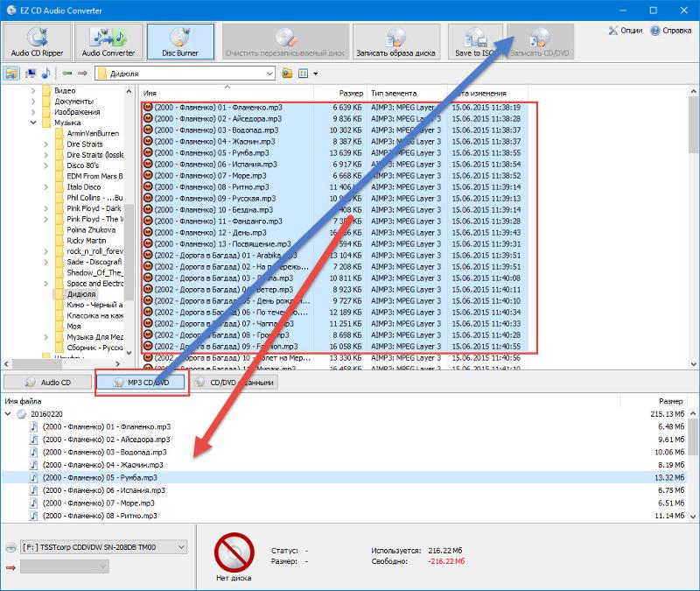Screen dimensions: 700x591
Task: Toggle the folder tree pane icon
Action: click(11, 74)
